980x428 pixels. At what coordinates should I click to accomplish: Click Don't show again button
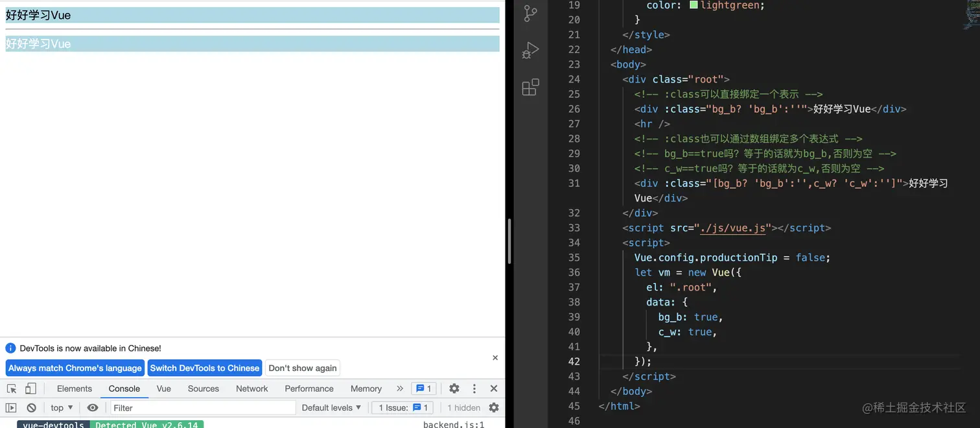tap(303, 368)
